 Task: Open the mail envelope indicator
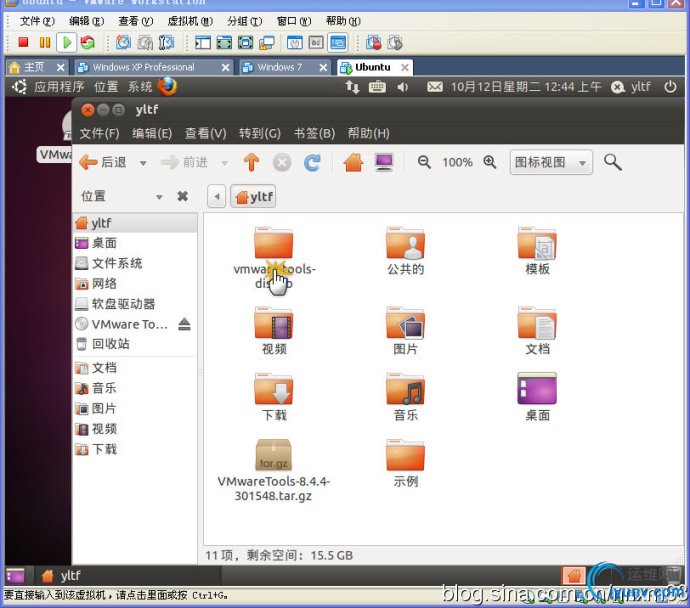click(x=435, y=87)
